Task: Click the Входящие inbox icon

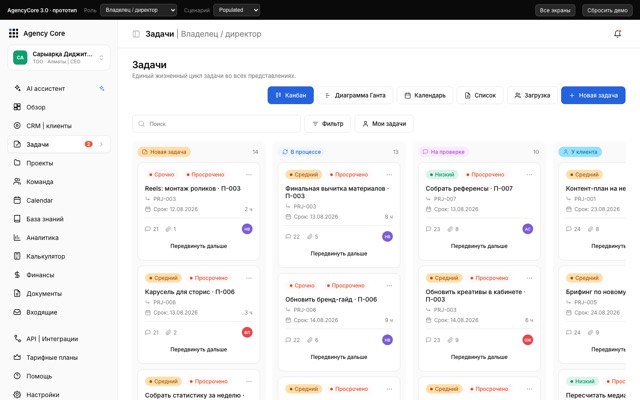Action: pos(17,312)
